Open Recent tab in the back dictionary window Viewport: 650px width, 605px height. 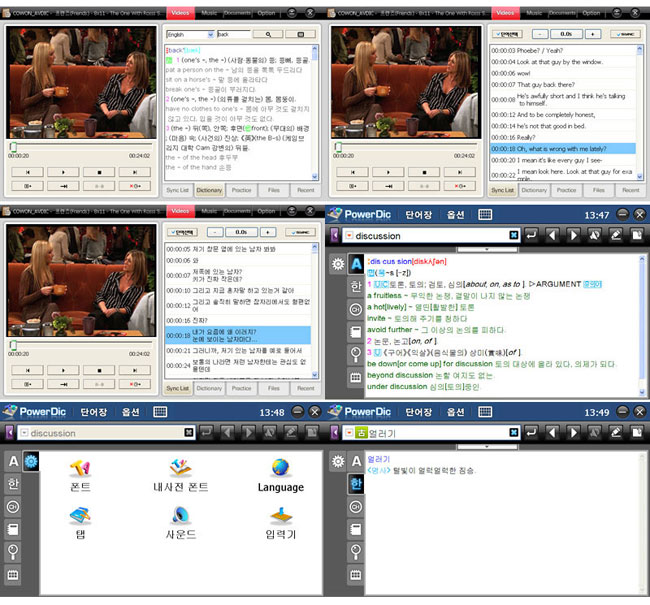(x=306, y=190)
